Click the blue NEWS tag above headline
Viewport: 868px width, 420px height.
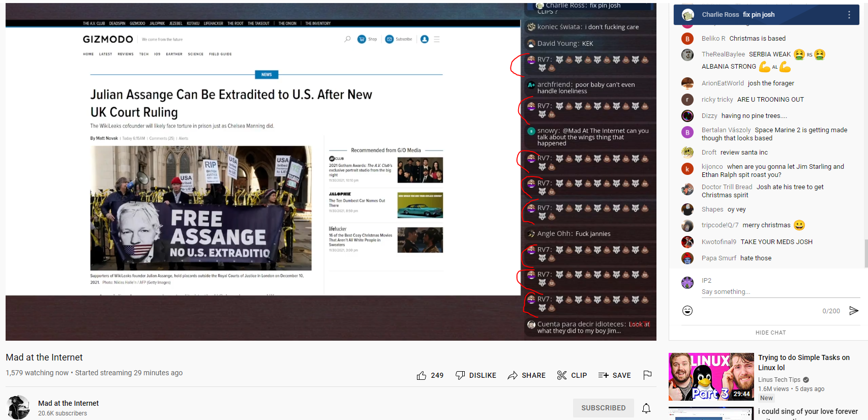pos(266,75)
